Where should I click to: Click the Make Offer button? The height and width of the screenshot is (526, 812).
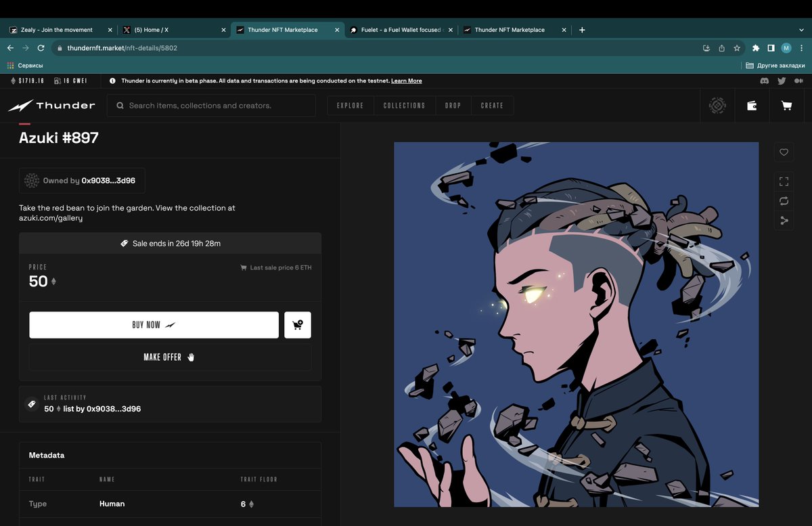coord(170,357)
